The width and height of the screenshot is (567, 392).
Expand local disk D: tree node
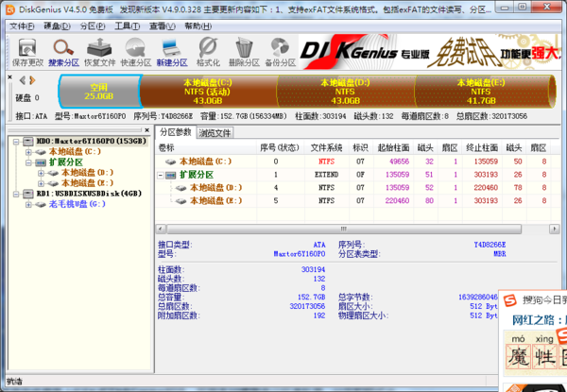click(x=41, y=173)
